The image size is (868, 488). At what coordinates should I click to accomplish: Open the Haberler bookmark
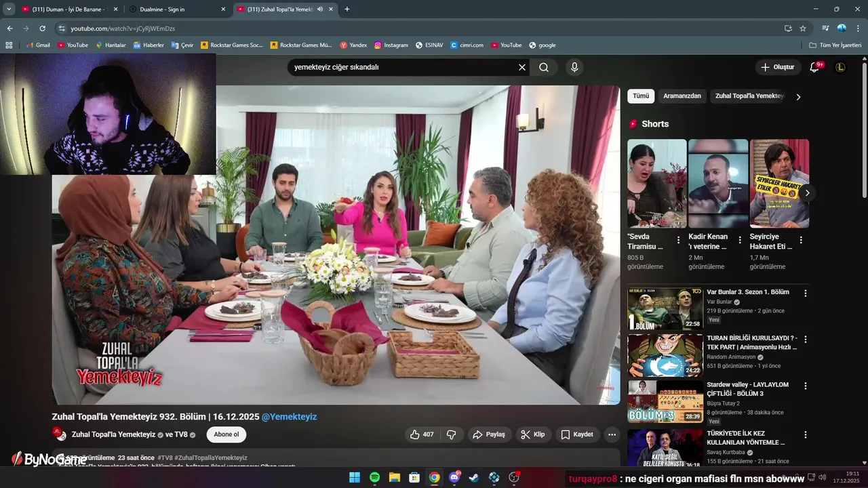(x=149, y=45)
